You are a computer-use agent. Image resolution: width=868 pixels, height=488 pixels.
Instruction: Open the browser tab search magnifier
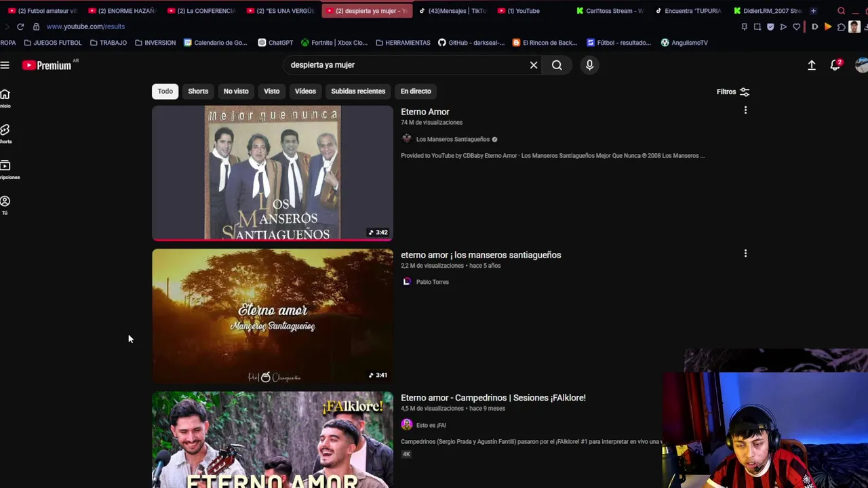coord(841,11)
